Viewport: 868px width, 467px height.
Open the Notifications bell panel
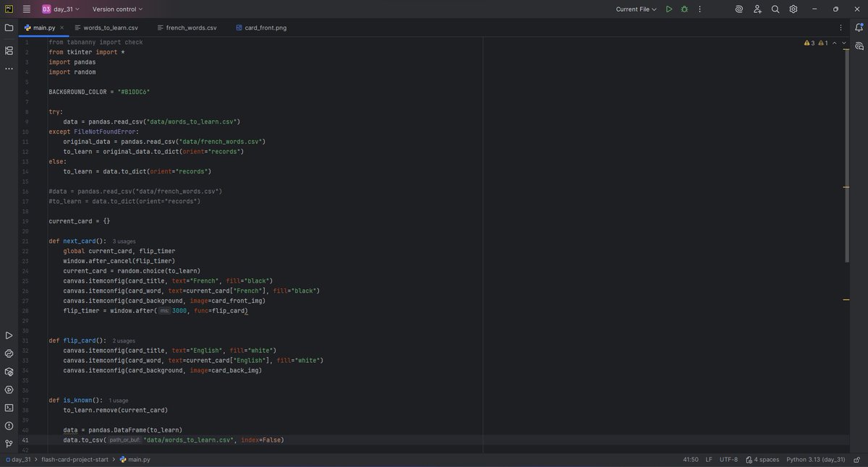pos(859,27)
